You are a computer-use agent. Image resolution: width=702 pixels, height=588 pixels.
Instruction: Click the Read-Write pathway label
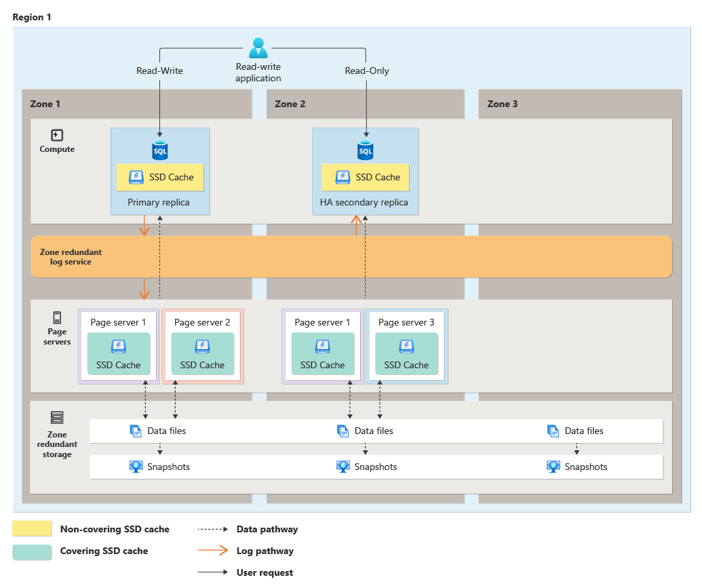pos(159,70)
